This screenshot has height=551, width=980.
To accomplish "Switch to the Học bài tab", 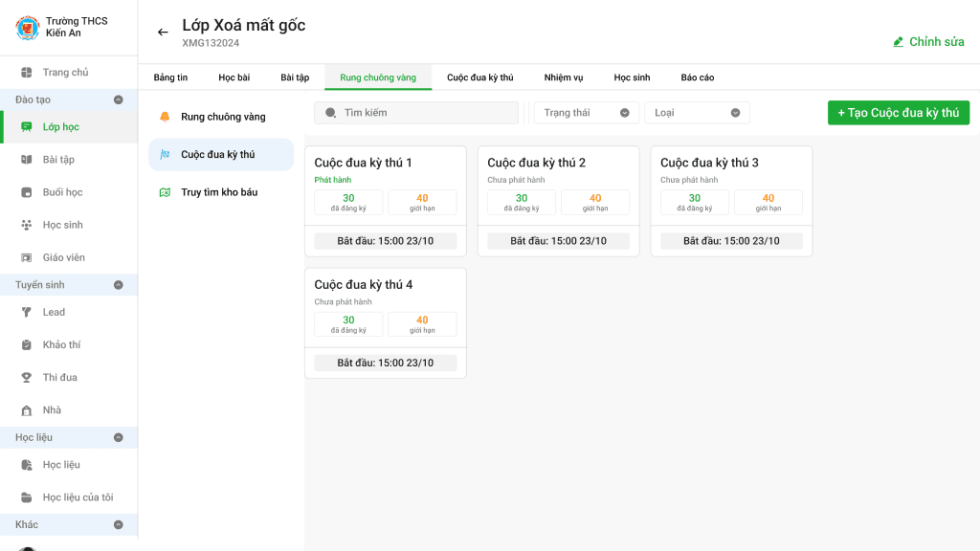I will tap(234, 77).
